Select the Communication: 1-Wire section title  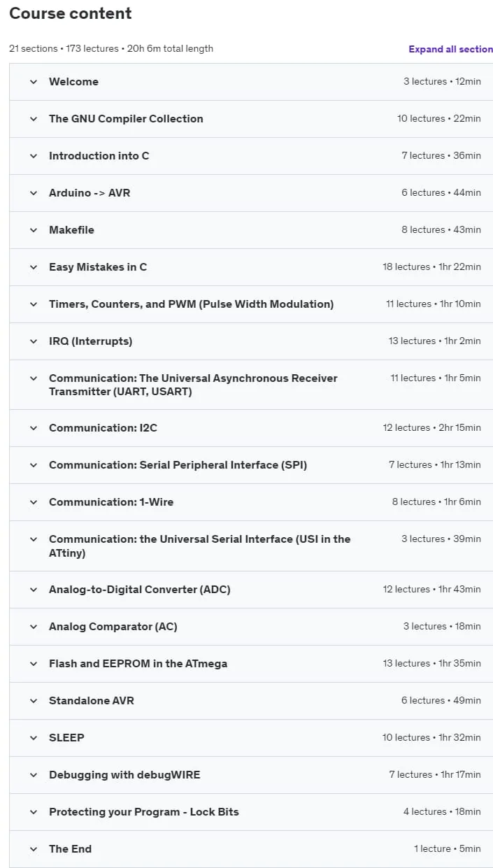point(111,502)
